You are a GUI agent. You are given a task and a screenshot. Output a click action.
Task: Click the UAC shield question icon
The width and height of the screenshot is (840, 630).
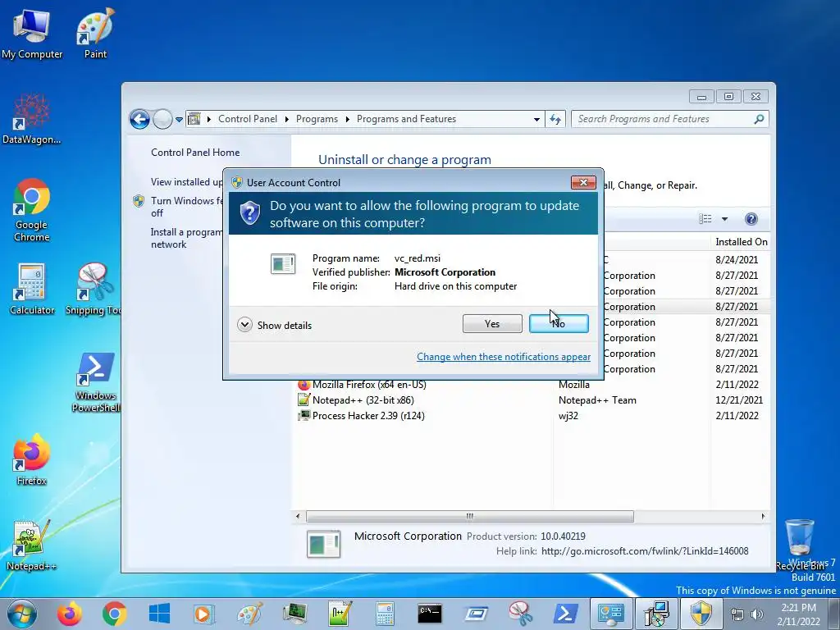(x=249, y=213)
